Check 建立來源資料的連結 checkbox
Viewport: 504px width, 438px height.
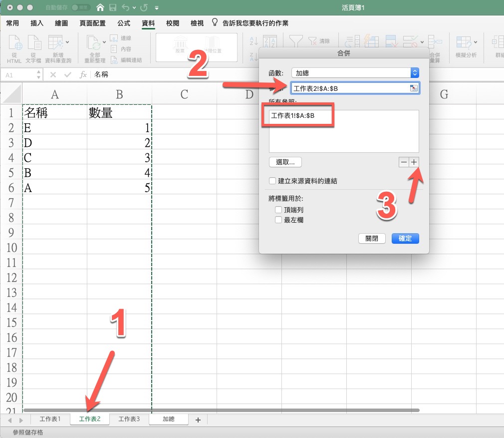[272, 181]
